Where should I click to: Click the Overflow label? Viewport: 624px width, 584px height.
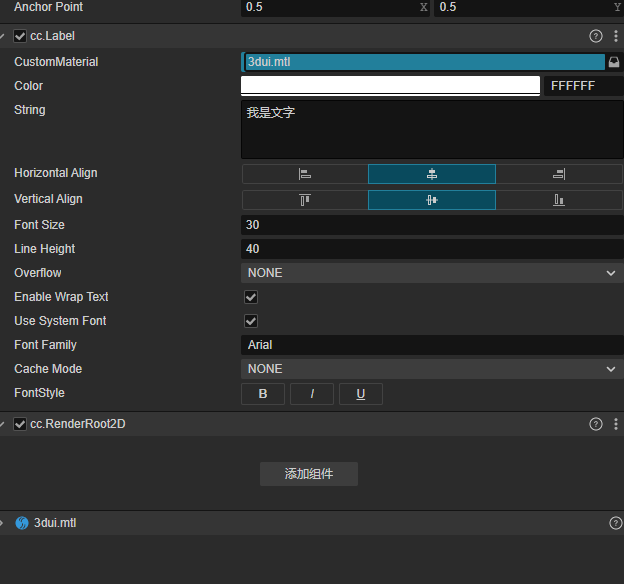(38, 273)
